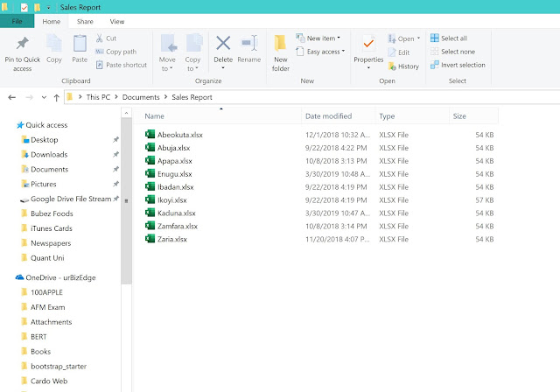Click This PC in the address bar
Viewport: 560px width, 392px height.
coord(98,97)
